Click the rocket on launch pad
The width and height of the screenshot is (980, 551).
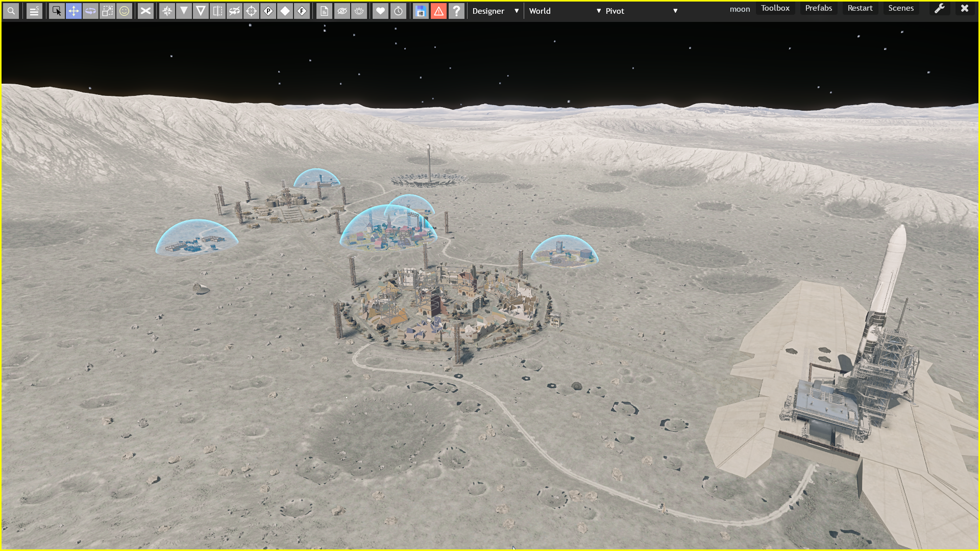click(889, 275)
